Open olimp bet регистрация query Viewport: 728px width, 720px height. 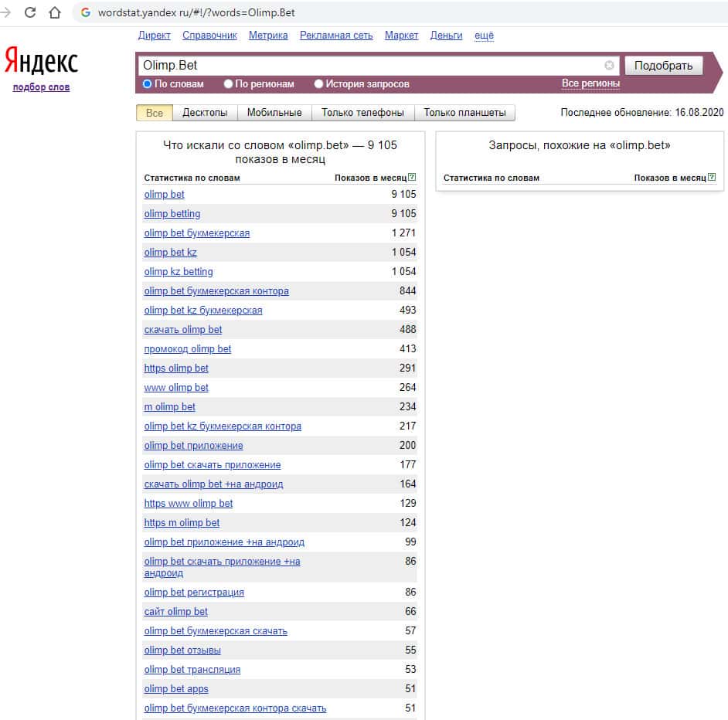pos(194,593)
